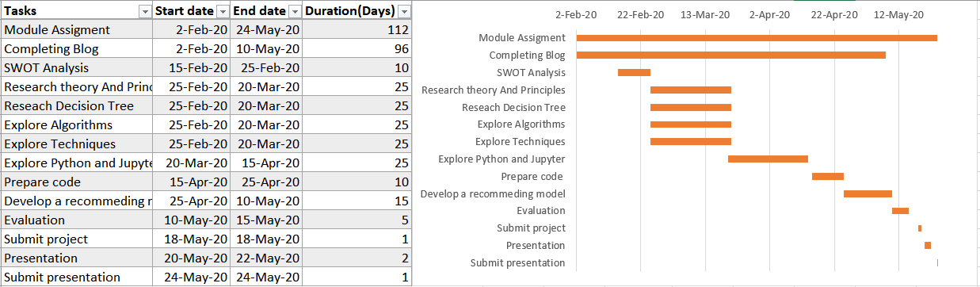Click the Module Assigment orange Gantt bar
This screenshot has width=980, height=287.
(x=757, y=38)
